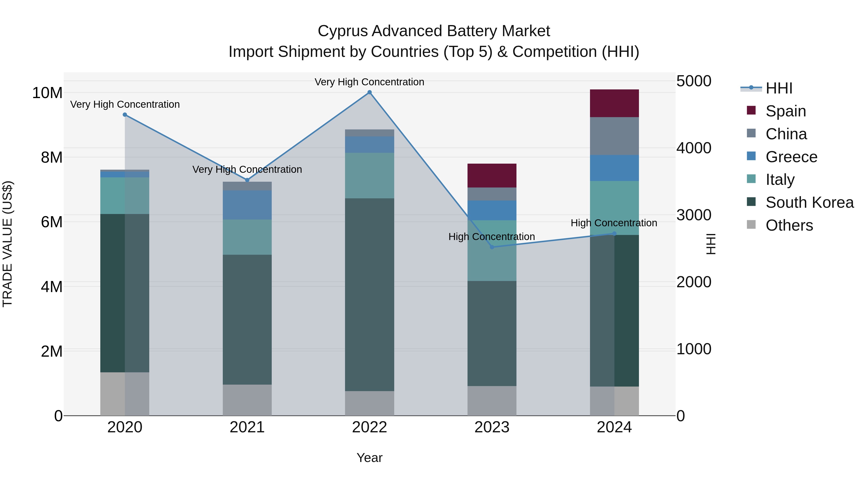Click the 'Very High Concentration' label above 2020
The height and width of the screenshot is (488, 868).
tap(125, 104)
